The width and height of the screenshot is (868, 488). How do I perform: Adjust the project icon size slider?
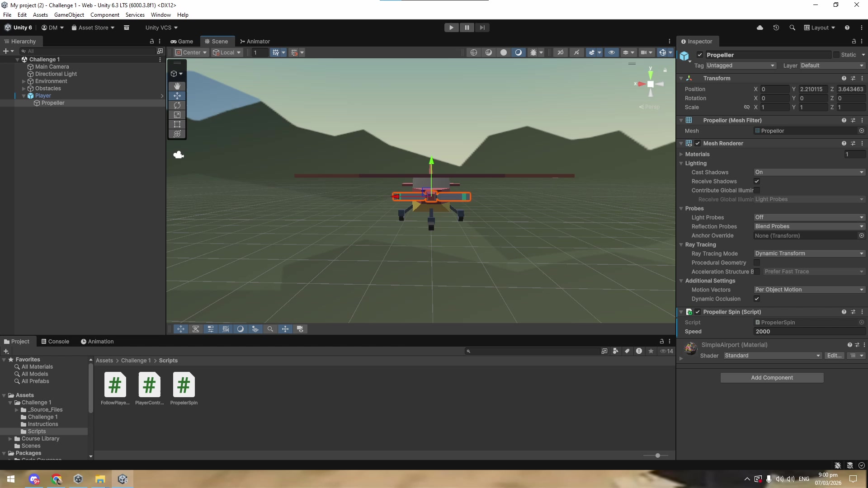(657, 455)
